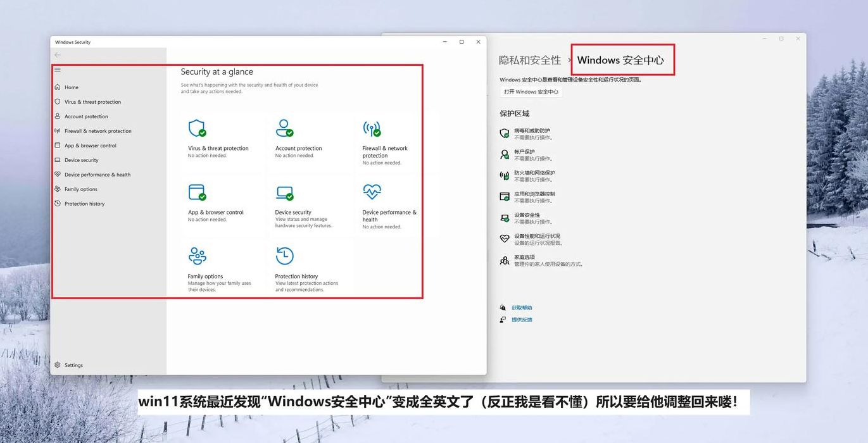The width and height of the screenshot is (868, 443).
Task: Open 设备性能和运行状况 in the Settings window
Action: 537,236
